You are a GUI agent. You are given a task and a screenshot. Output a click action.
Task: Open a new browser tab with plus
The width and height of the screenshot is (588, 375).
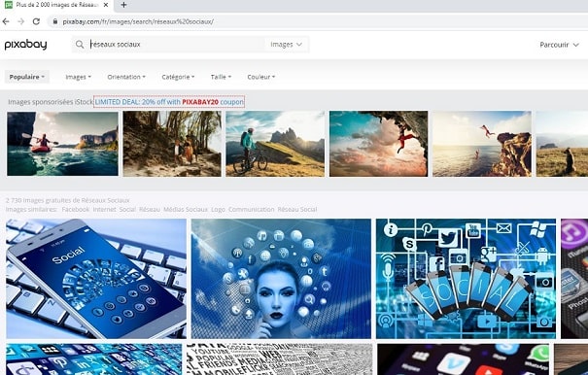(123, 5)
